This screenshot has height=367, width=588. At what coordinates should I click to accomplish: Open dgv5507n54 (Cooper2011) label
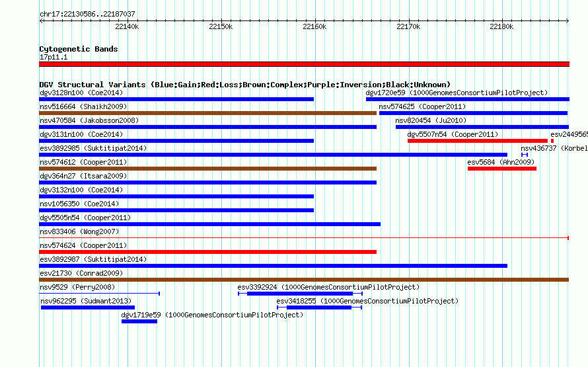tap(453, 134)
